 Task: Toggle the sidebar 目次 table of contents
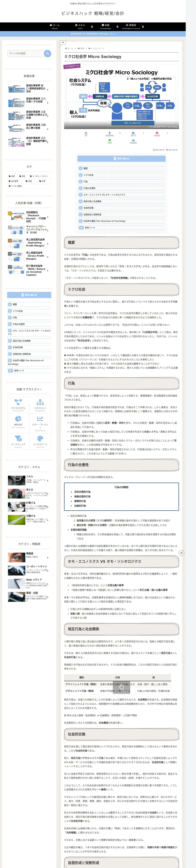29,295
